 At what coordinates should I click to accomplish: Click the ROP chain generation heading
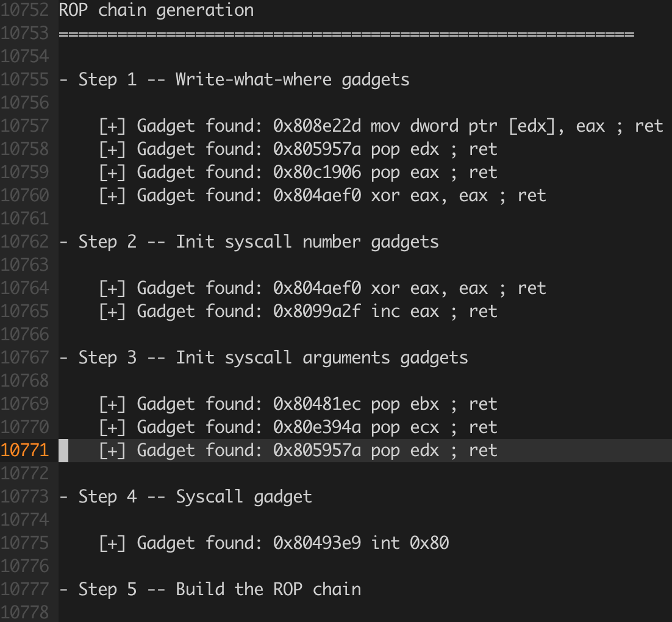click(x=157, y=10)
